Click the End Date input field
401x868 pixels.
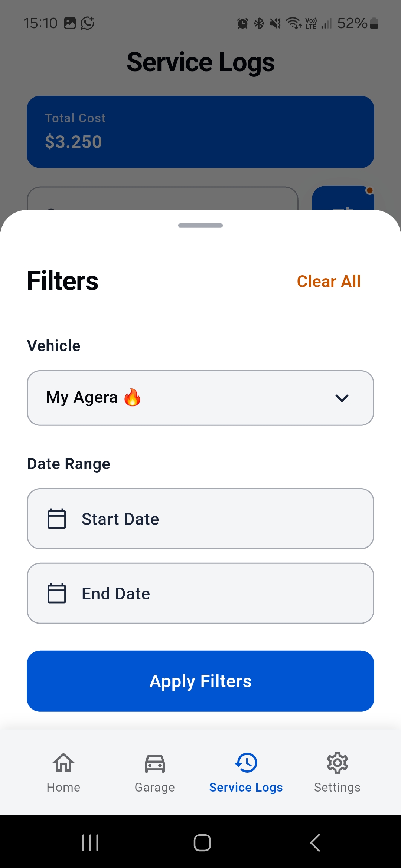click(200, 593)
